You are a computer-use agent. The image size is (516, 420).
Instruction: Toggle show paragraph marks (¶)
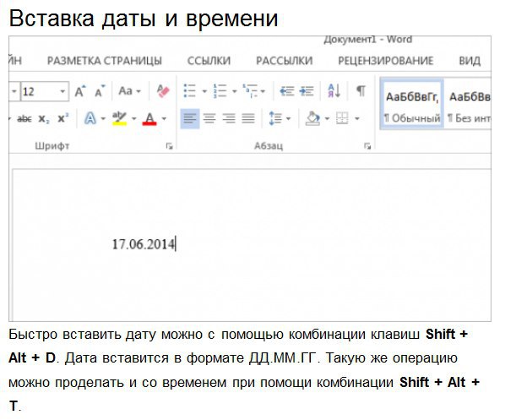[x=361, y=91]
